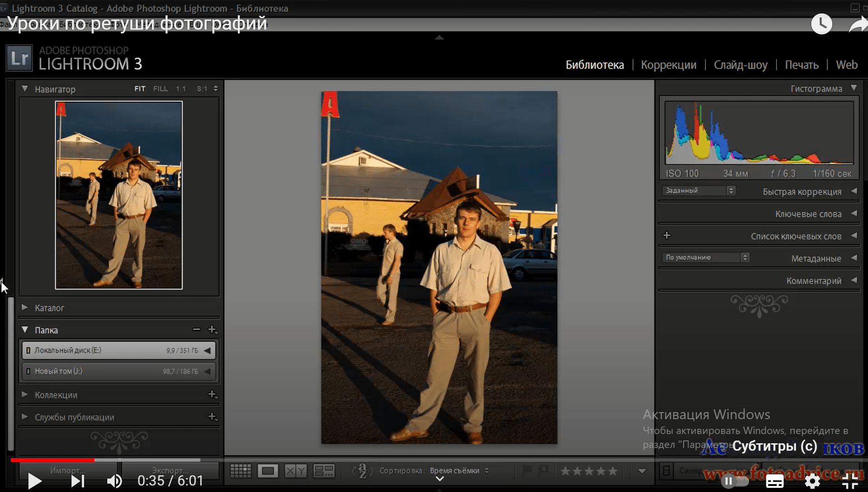Set navigator zoom to FIT
The image size is (868, 492).
140,89
